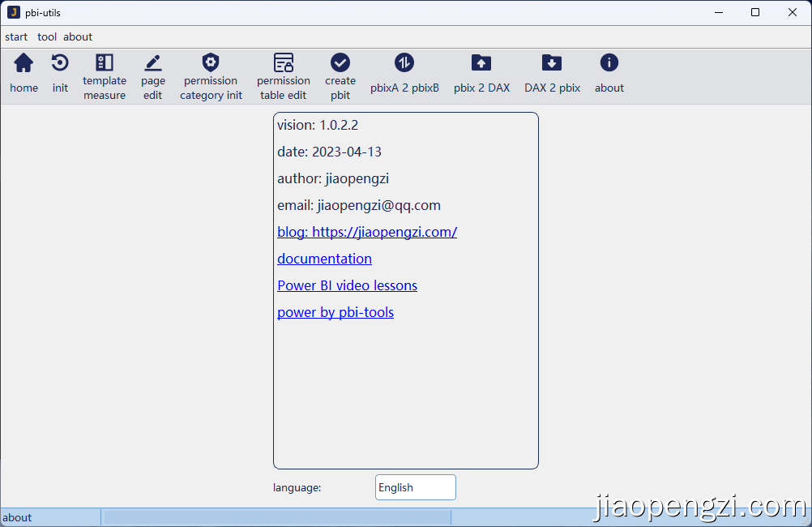This screenshot has height=527, width=812.
Task: Expand the language dropdown showing English
Action: pyautogui.click(x=415, y=487)
